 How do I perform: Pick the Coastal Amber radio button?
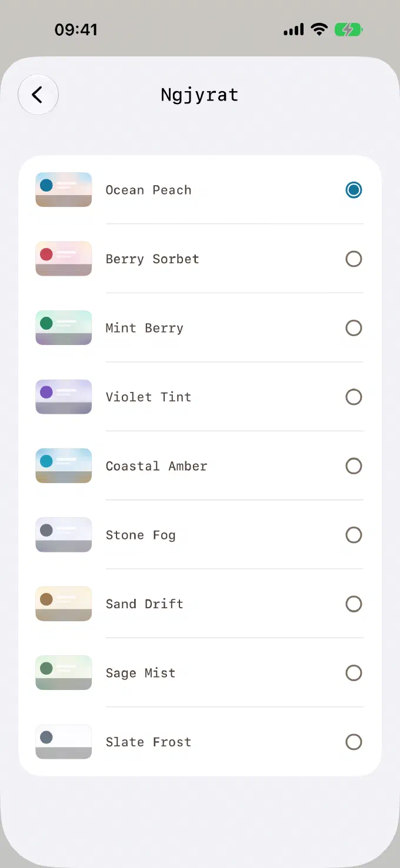click(354, 466)
